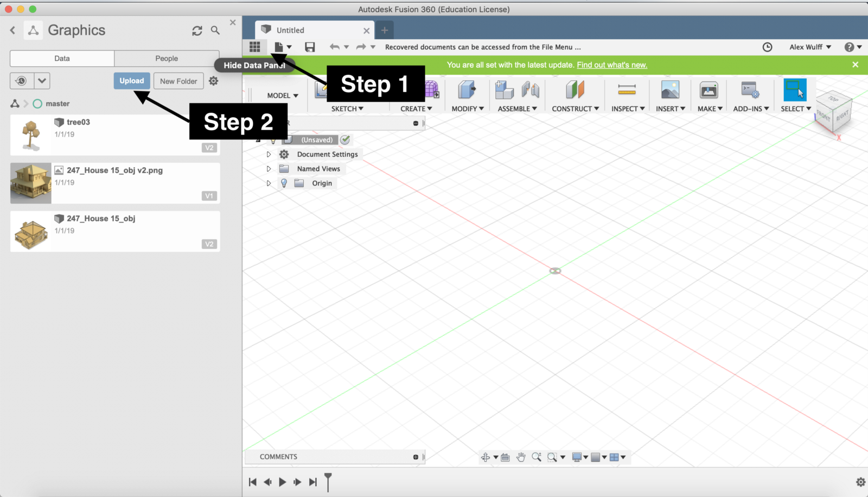Viewport: 868px width, 497px height.
Task: Click the Upload button
Action: pyautogui.click(x=132, y=81)
